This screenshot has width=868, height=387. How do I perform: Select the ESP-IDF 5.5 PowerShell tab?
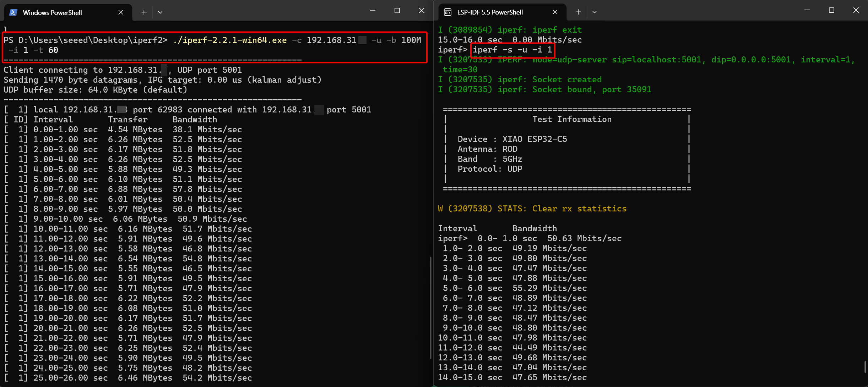point(490,12)
